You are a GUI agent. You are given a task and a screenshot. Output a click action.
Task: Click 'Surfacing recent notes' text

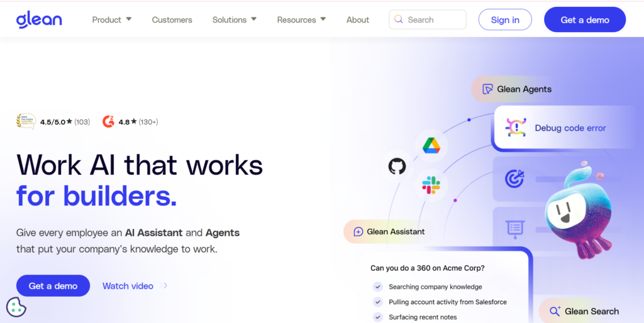point(423,317)
